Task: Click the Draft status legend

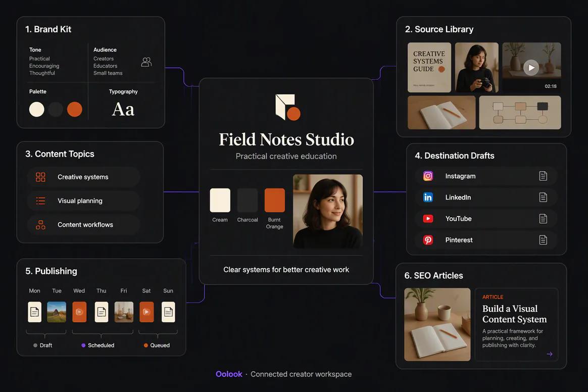Action: click(43, 346)
